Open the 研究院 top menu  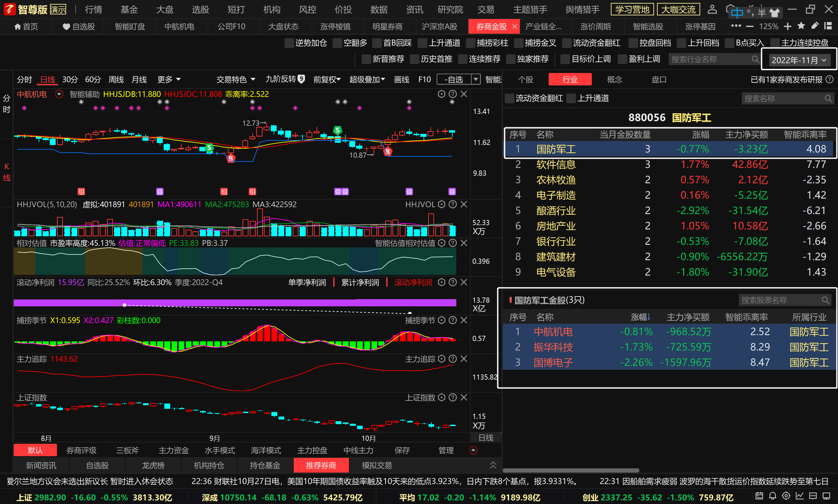(x=450, y=9)
